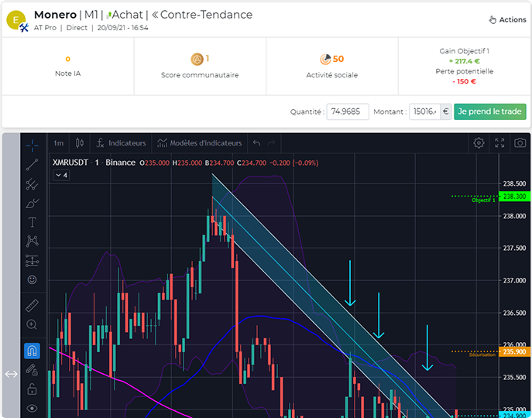Hide all drawings with eye icon
This screenshot has height=418, width=532.
pos(33,408)
